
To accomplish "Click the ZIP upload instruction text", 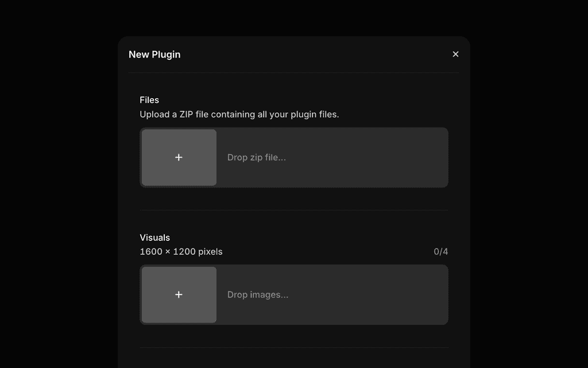I will [x=239, y=114].
